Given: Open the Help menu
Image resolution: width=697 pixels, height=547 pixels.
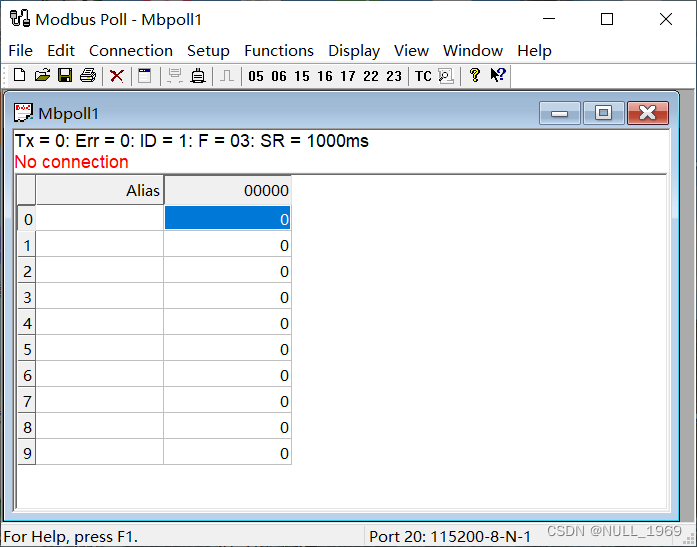Looking at the screenshot, I should pyautogui.click(x=534, y=51).
